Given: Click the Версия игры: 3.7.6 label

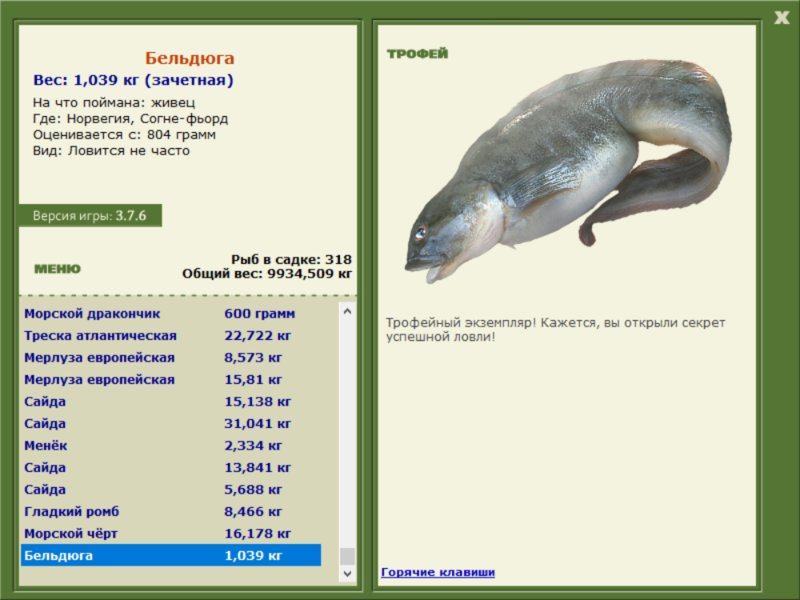Looking at the screenshot, I should click(89, 215).
